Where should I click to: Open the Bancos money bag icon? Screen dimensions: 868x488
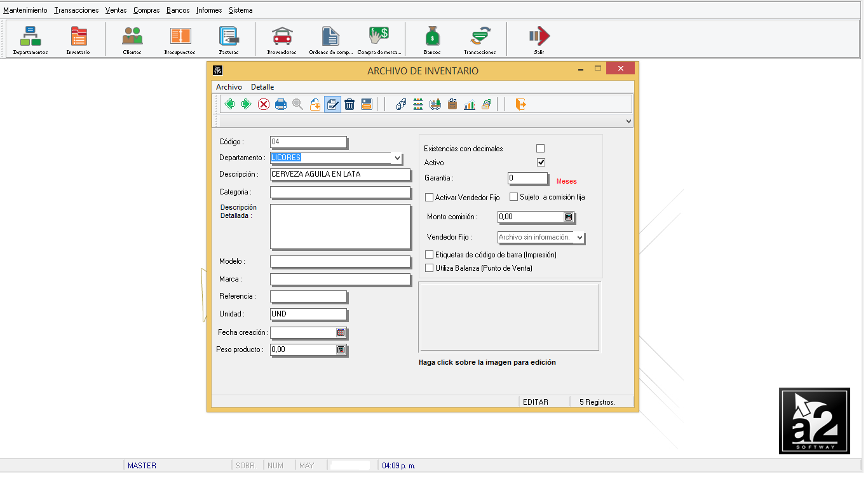432,40
